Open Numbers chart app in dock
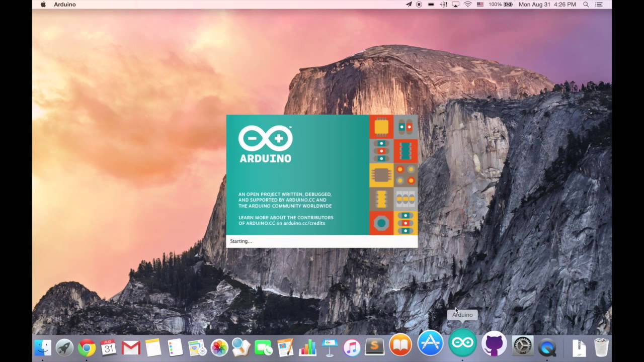Image resolution: width=644 pixels, height=362 pixels. tap(307, 347)
